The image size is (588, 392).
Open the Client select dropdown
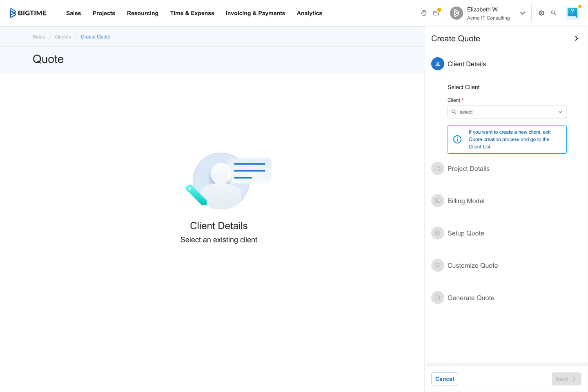point(507,112)
